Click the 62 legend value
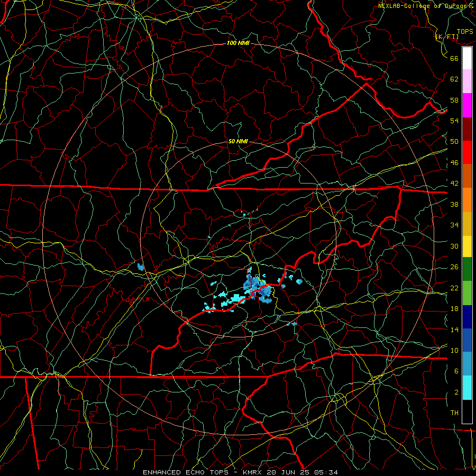The height and width of the screenshot is (476, 476). [x=454, y=79]
